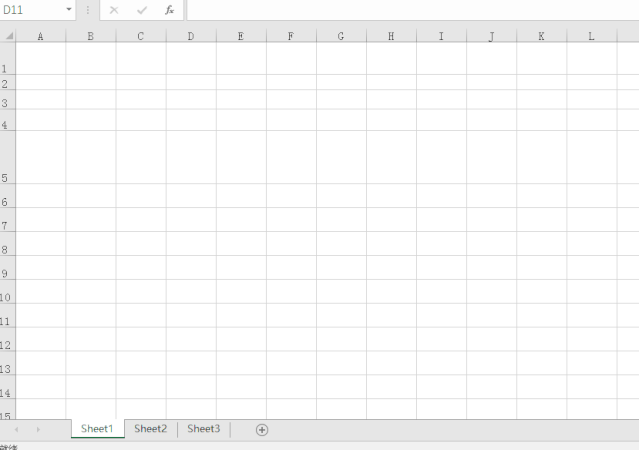Select column J header

pos(491,36)
